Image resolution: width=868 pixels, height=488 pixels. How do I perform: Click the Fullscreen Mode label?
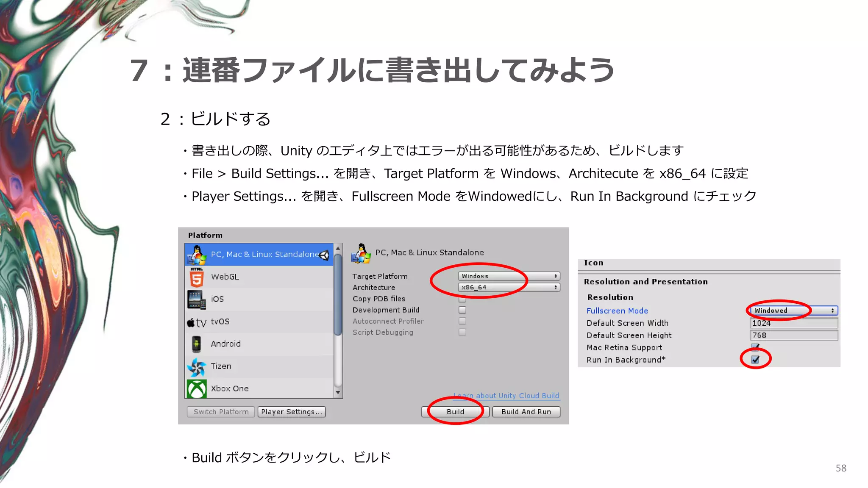617,311
